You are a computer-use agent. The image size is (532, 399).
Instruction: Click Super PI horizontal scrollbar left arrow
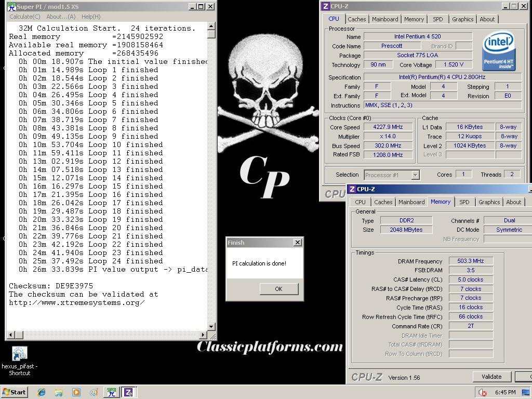[x=10, y=335]
